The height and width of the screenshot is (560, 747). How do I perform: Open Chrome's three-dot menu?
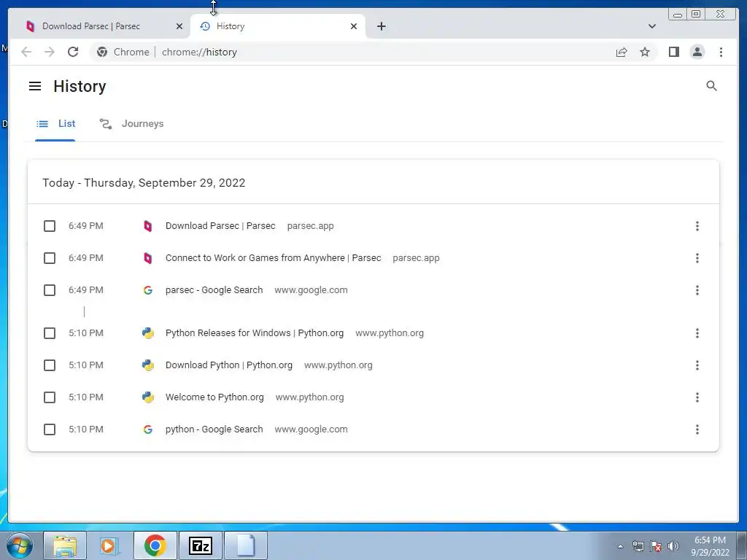(x=721, y=52)
